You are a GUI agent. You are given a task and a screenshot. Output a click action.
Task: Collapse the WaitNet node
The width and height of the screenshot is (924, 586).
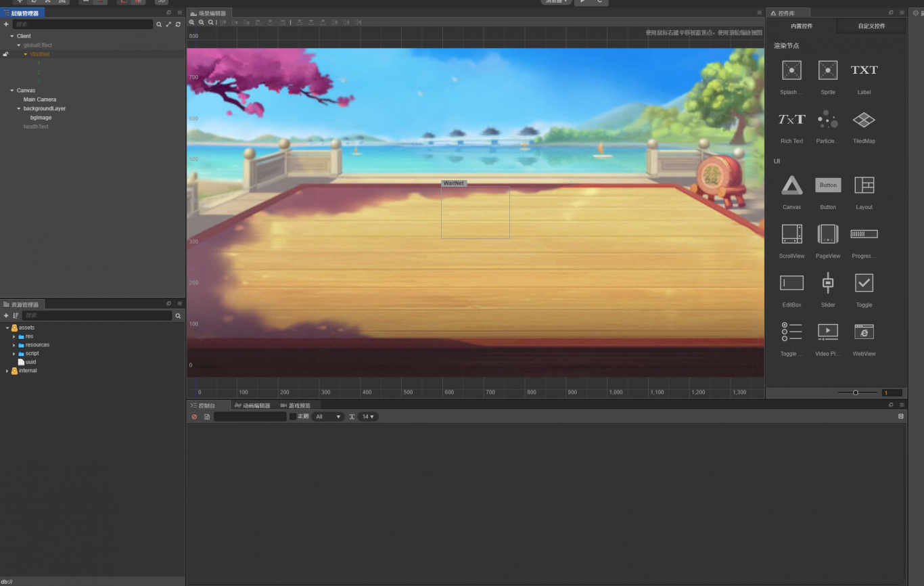click(x=26, y=54)
